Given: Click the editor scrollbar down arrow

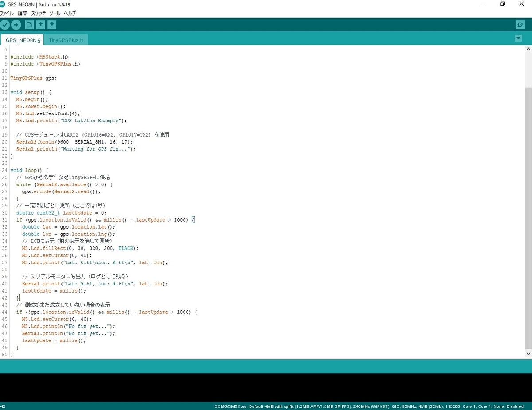Looking at the screenshot, I should click(528, 354).
